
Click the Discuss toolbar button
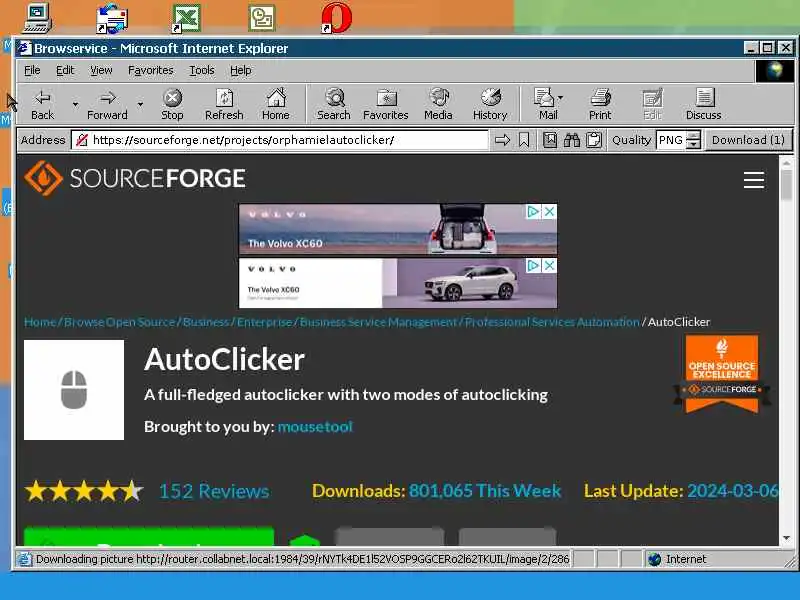tap(704, 105)
